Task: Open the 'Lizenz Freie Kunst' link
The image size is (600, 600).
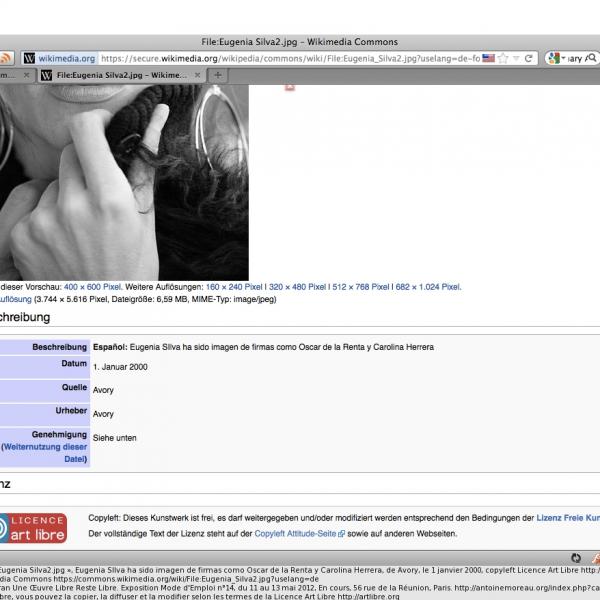Action: [x=568, y=518]
